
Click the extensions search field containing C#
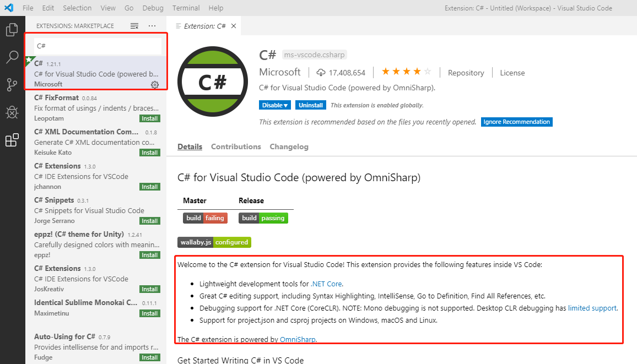pos(98,46)
